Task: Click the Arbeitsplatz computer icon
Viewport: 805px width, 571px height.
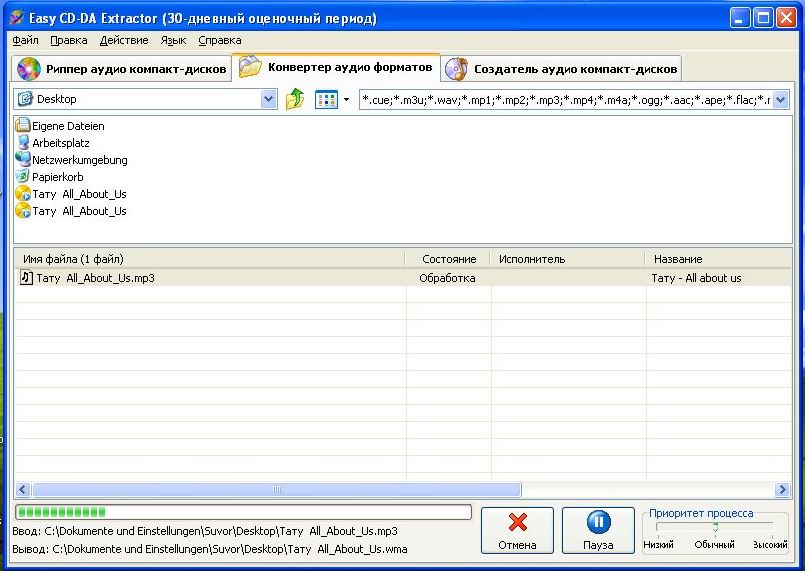Action: pyautogui.click(x=23, y=142)
